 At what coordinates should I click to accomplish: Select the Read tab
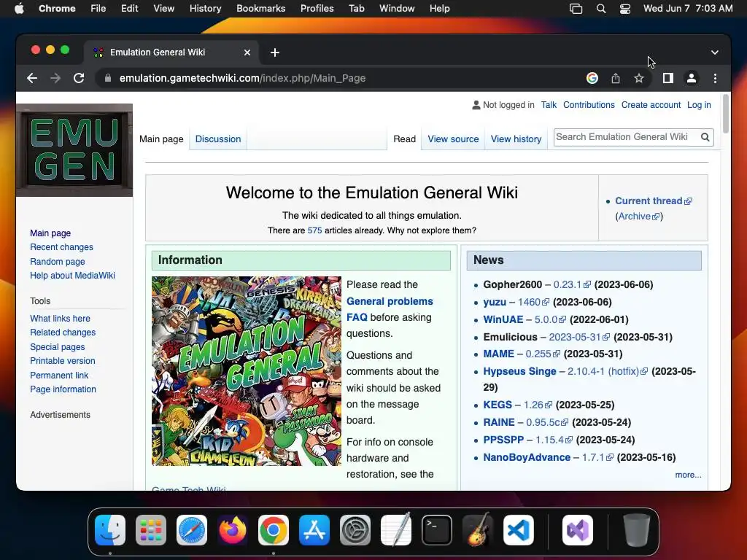coord(404,139)
